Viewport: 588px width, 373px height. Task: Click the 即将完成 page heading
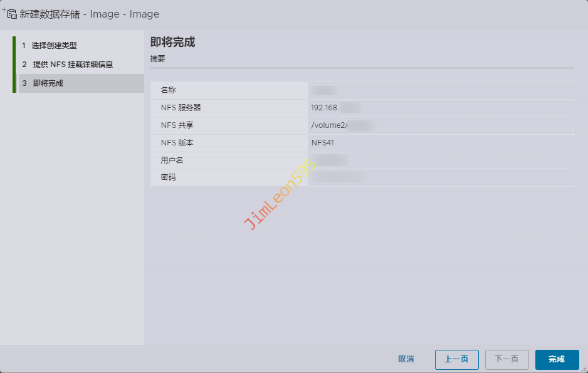pos(172,43)
